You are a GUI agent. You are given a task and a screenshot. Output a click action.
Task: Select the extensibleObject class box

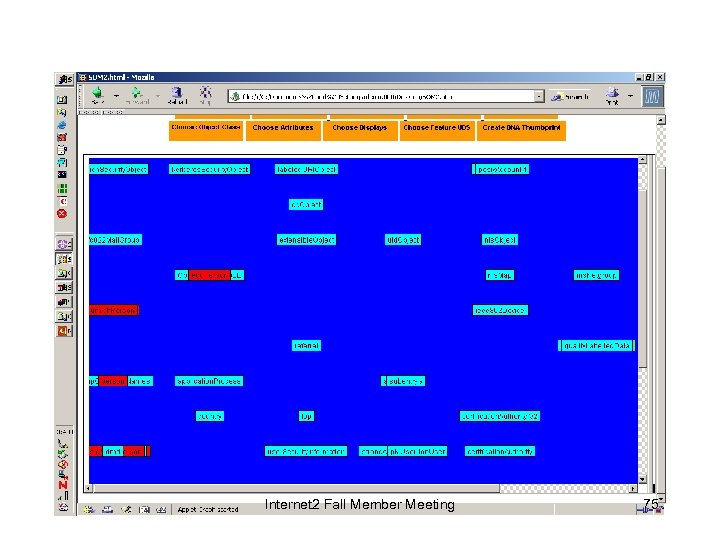coord(306,240)
